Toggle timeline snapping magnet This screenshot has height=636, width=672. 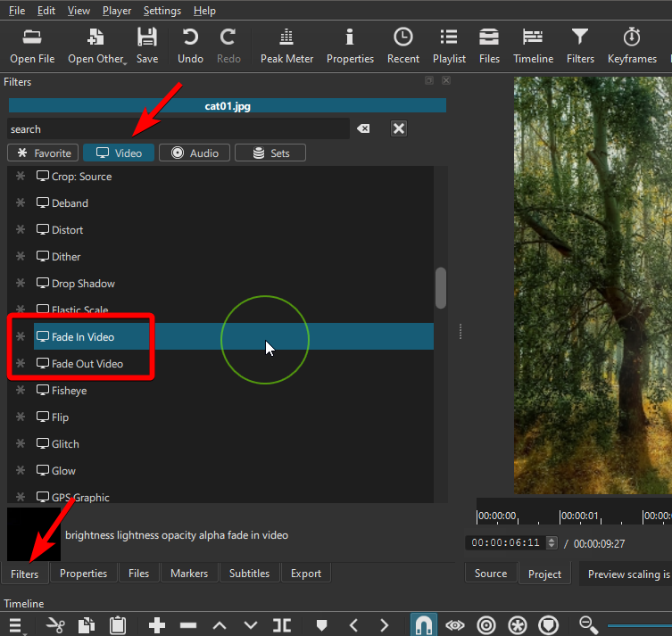424,624
